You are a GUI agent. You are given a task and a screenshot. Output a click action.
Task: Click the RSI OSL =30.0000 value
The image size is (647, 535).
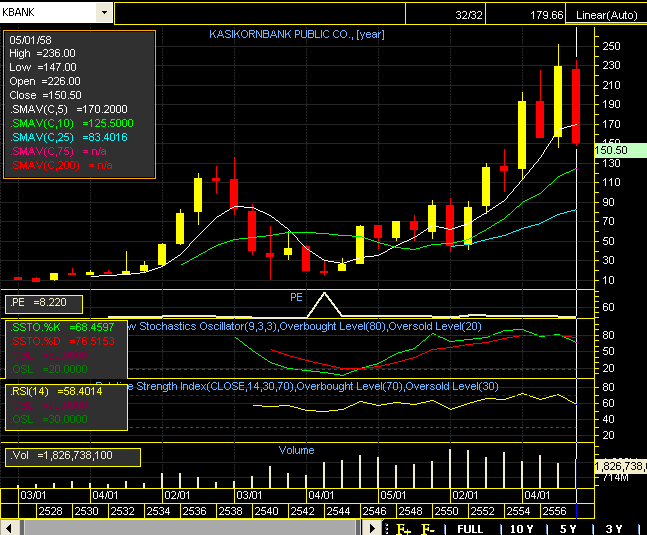tap(49, 420)
